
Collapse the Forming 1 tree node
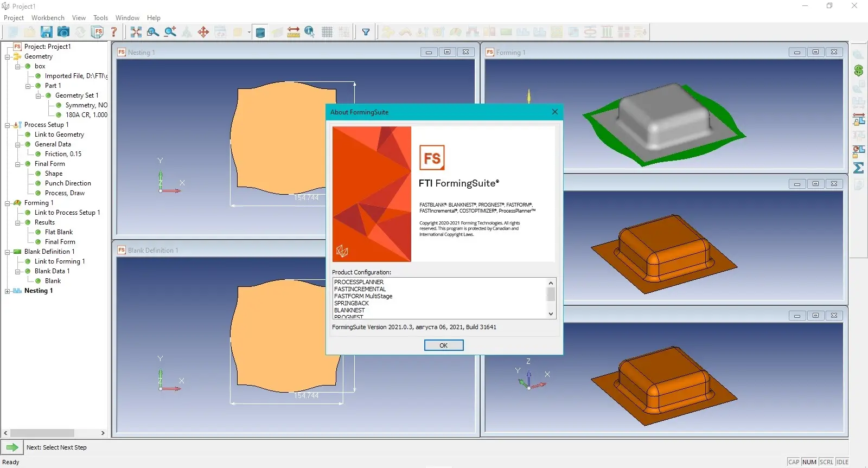click(8, 203)
